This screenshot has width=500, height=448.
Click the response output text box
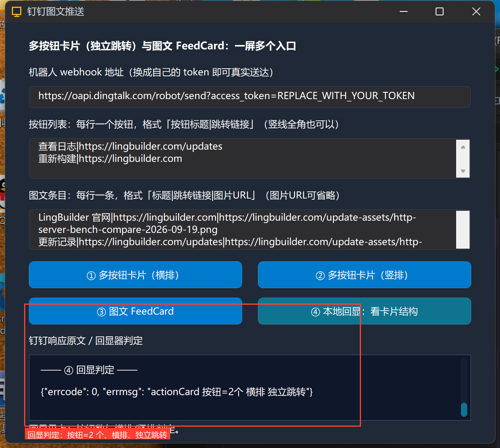[250, 388]
